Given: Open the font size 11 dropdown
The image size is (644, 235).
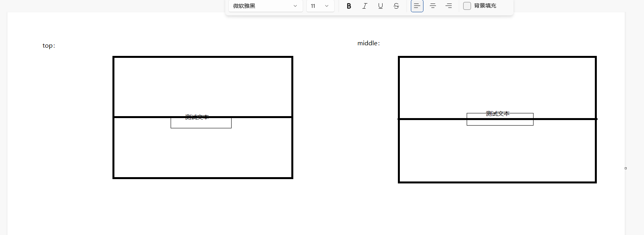Looking at the screenshot, I should pos(320,6).
